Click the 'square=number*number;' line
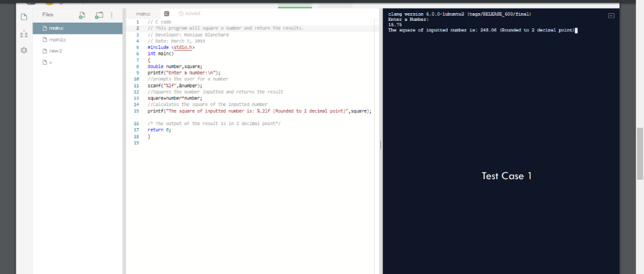Viewport: 644px width, 274px height. pyautogui.click(x=175, y=99)
